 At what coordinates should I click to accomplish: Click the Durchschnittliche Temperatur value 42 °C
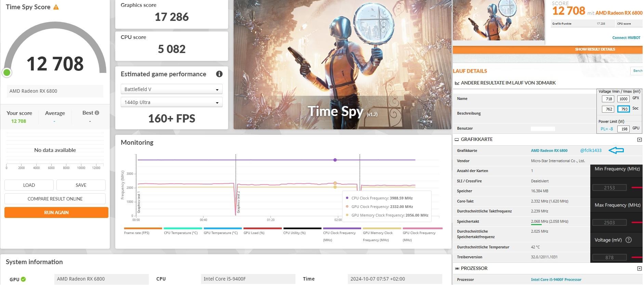[x=535, y=247]
